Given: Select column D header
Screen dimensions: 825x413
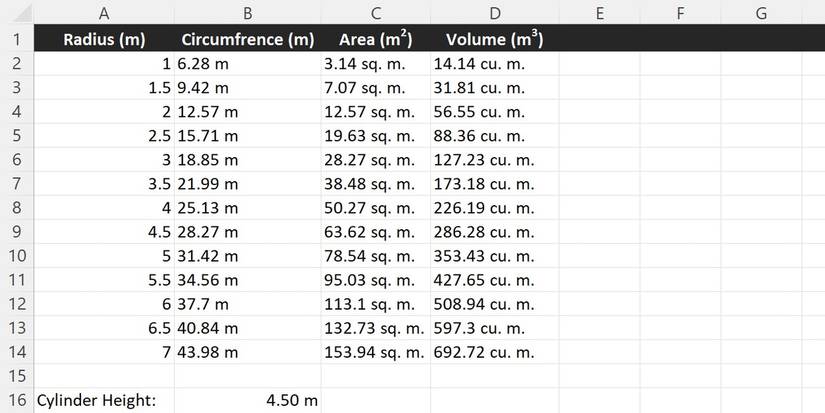Looking at the screenshot, I should pos(495,13).
